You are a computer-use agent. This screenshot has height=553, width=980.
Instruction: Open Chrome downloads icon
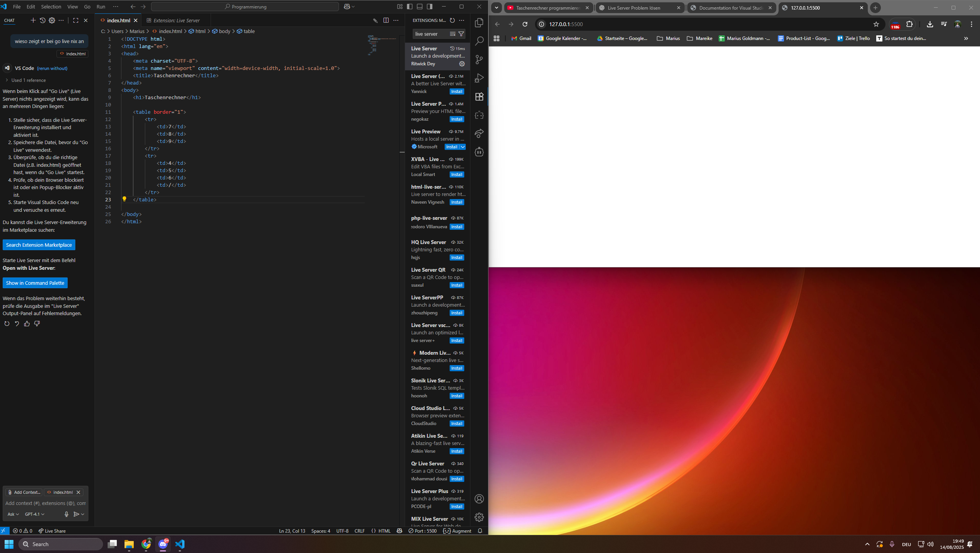[930, 24]
